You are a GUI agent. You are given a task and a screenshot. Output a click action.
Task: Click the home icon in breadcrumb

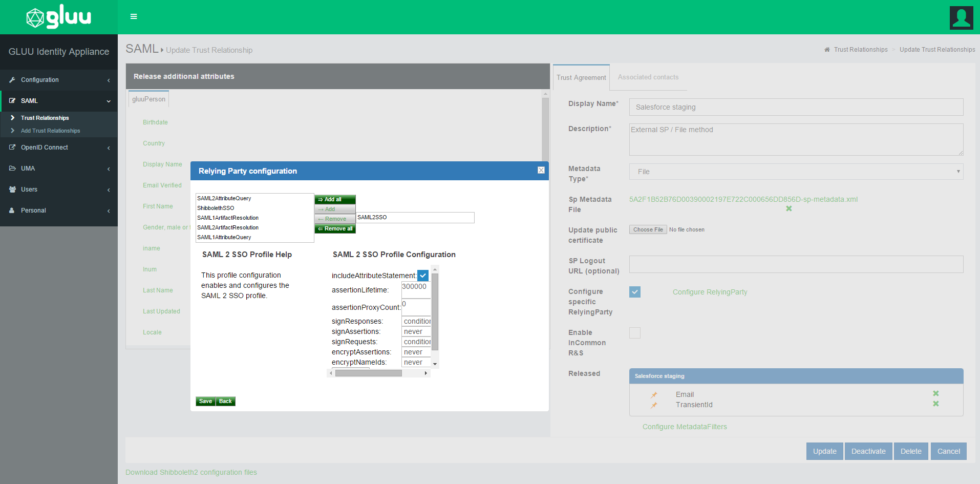click(827, 50)
